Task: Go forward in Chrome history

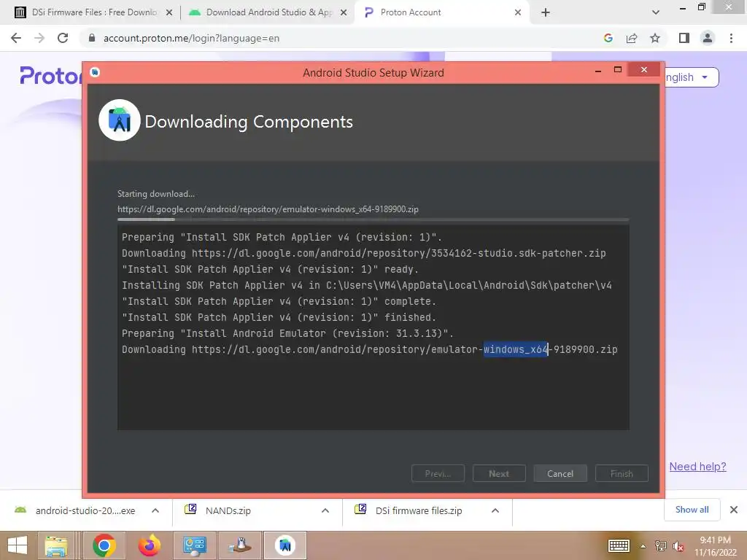Action: click(39, 38)
